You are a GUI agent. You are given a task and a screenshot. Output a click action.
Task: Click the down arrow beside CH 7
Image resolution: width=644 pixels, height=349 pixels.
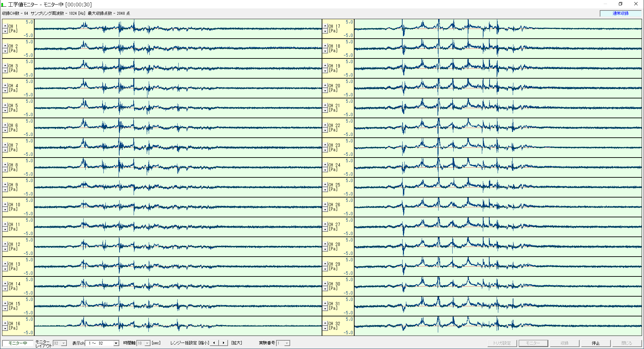[x=5, y=150]
